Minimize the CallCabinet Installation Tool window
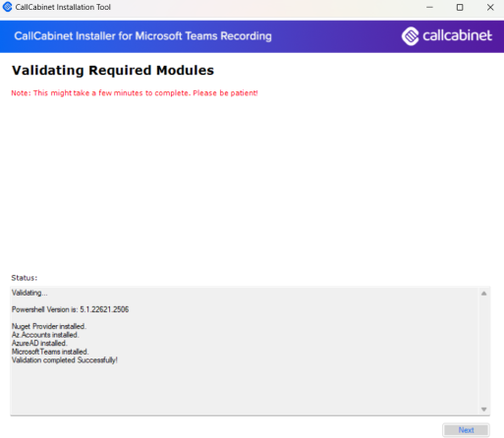Viewport: 504px width, 438px height. tap(429, 7)
